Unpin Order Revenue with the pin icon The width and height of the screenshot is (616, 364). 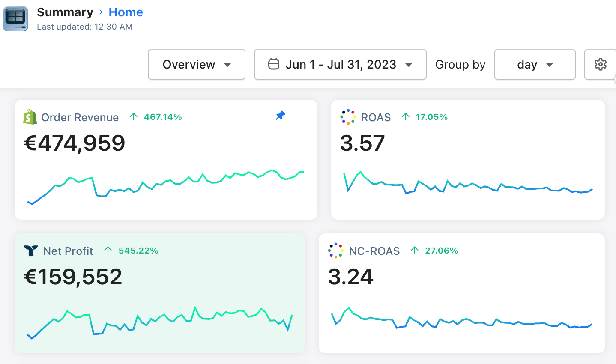click(x=281, y=116)
